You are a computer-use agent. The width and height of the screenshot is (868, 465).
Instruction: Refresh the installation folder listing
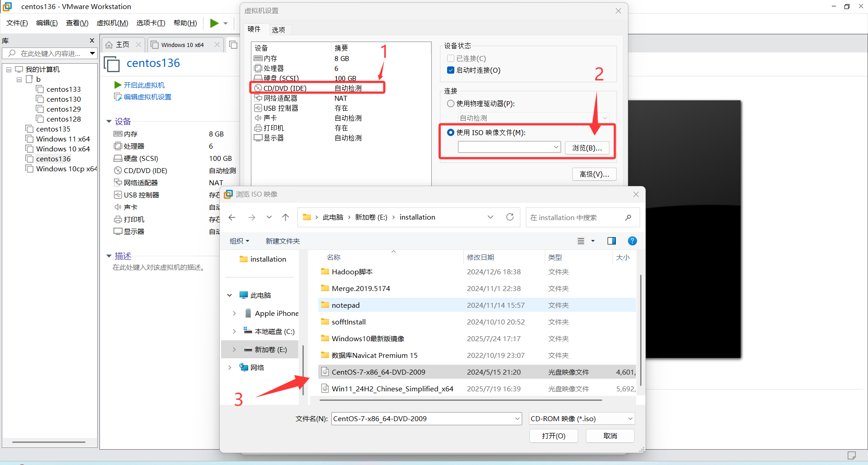pyautogui.click(x=510, y=217)
